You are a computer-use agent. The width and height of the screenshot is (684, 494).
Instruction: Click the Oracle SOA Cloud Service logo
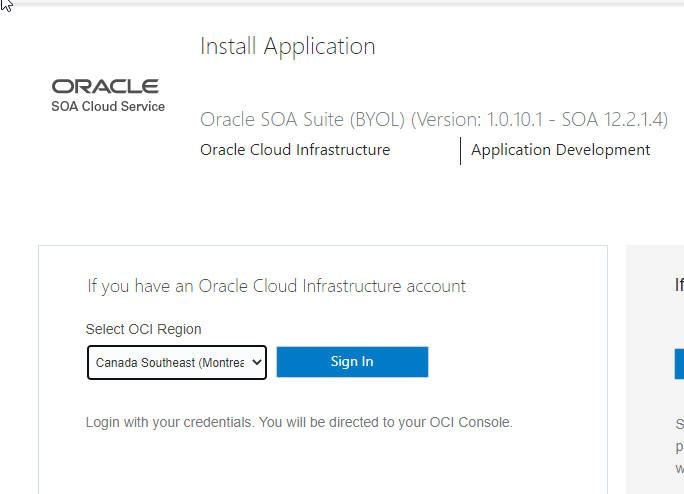(108, 96)
